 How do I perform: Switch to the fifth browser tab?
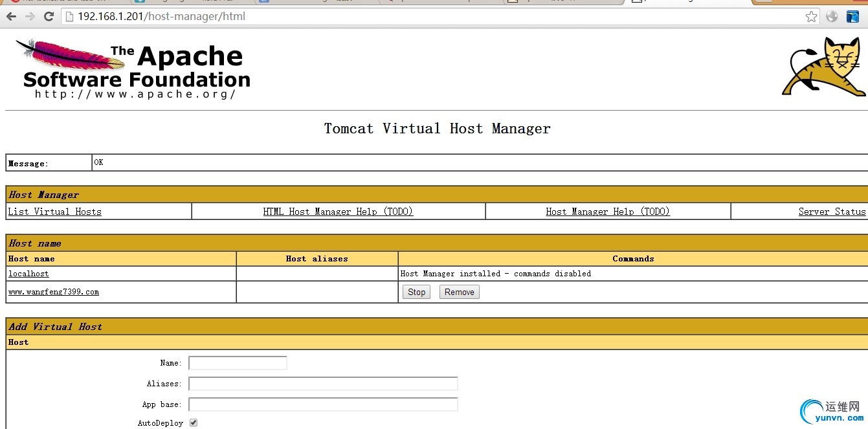click(564, 2)
